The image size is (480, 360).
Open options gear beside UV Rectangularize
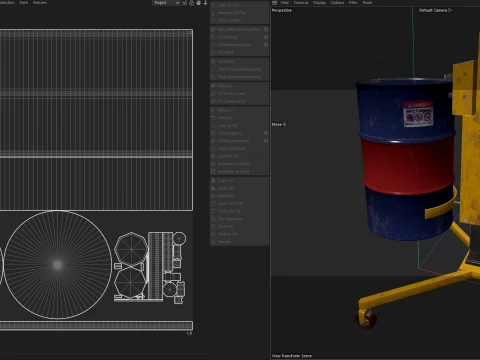point(266,141)
